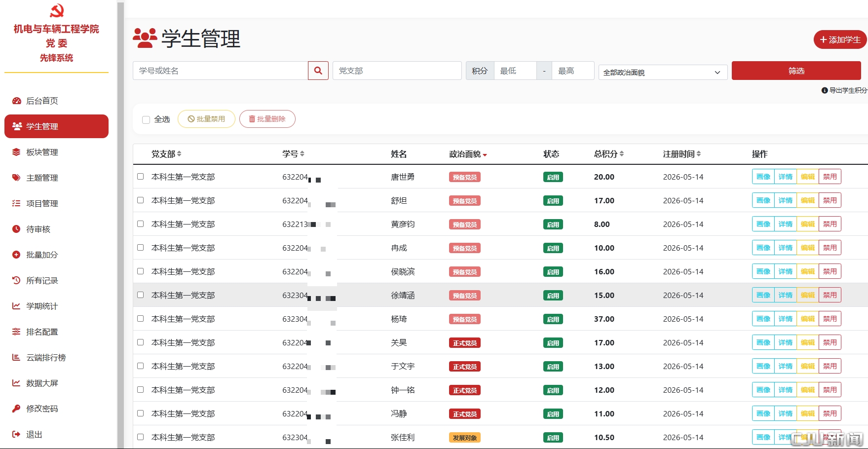Open 板块管理 layers icon item

point(16,152)
